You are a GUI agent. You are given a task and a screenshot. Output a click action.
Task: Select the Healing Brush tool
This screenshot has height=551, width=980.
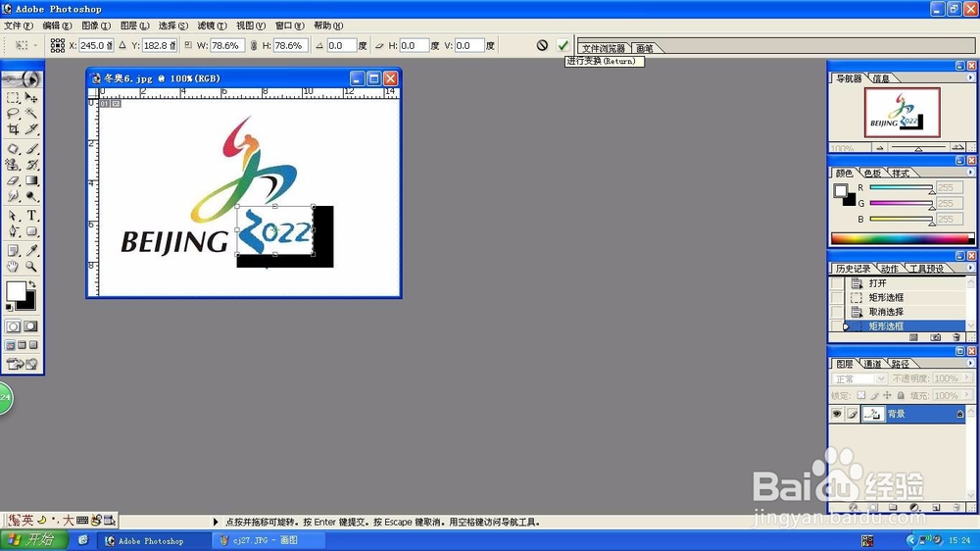click(13, 149)
